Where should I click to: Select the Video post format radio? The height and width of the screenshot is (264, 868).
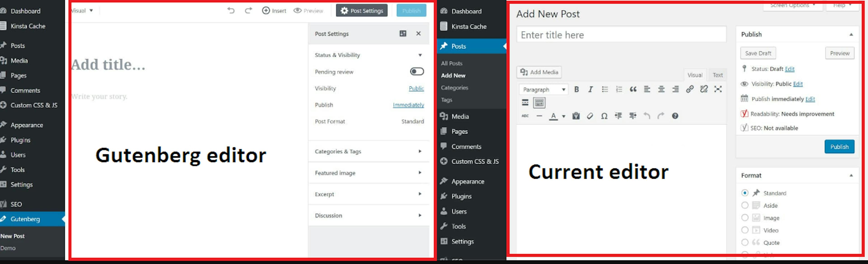(x=745, y=230)
